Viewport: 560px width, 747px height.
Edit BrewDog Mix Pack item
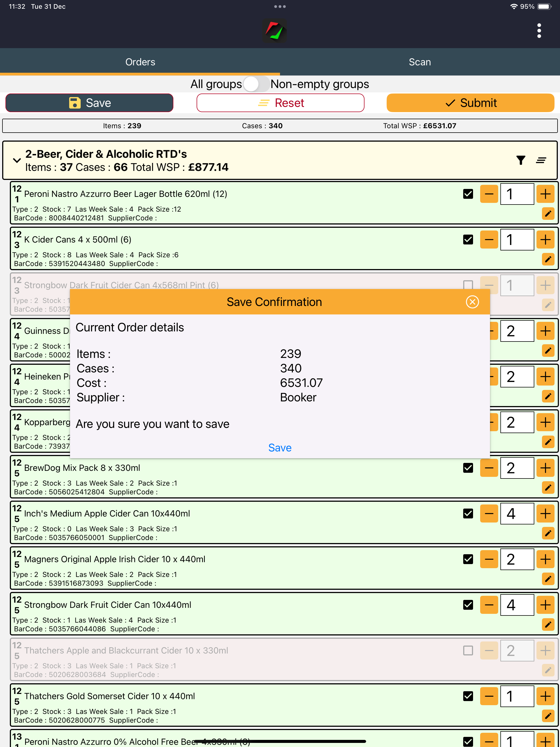tap(548, 487)
